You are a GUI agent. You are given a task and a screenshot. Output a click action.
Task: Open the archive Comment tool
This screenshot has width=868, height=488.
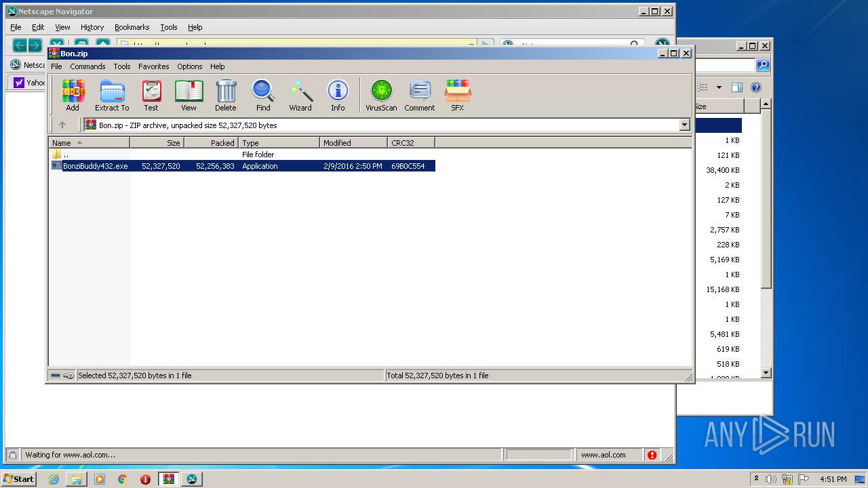pos(420,95)
